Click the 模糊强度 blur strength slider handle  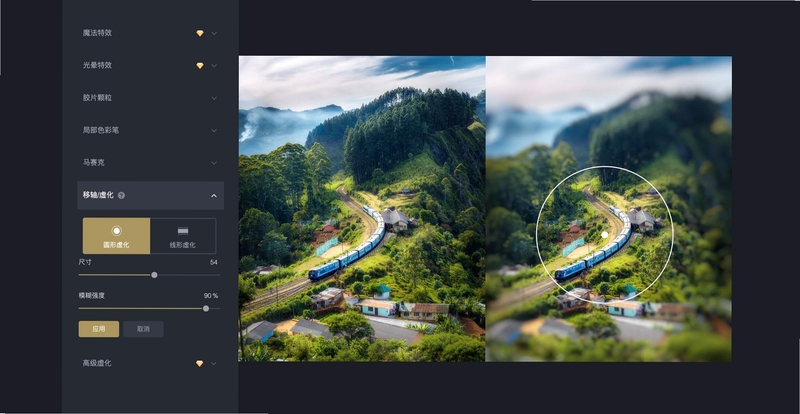(x=206, y=308)
